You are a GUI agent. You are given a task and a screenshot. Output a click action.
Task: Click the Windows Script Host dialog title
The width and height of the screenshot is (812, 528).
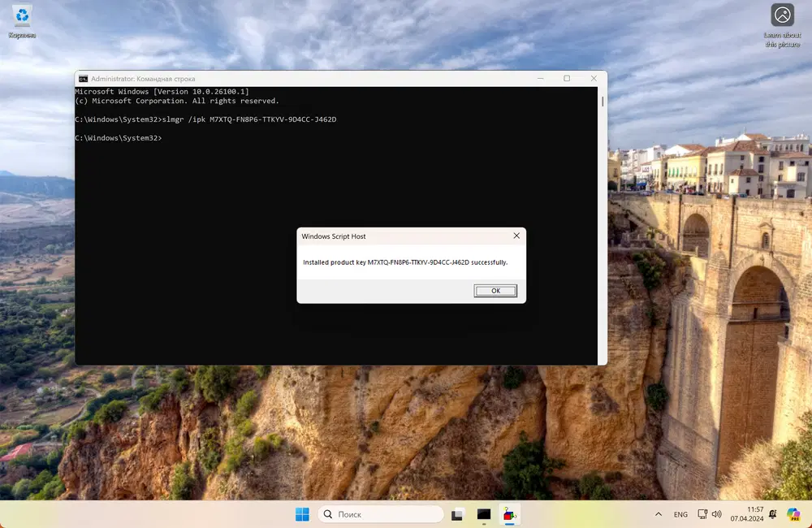pos(334,236)
